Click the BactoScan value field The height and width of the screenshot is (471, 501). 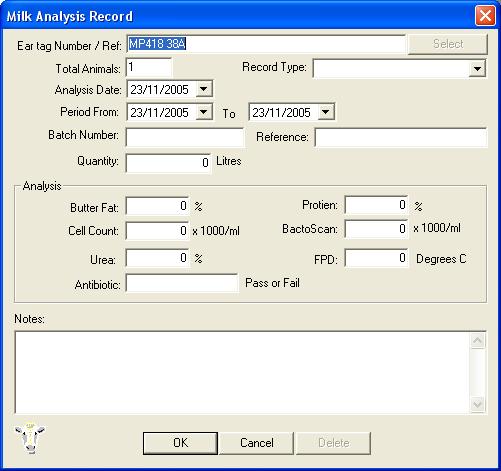click(x=376, y=229)
